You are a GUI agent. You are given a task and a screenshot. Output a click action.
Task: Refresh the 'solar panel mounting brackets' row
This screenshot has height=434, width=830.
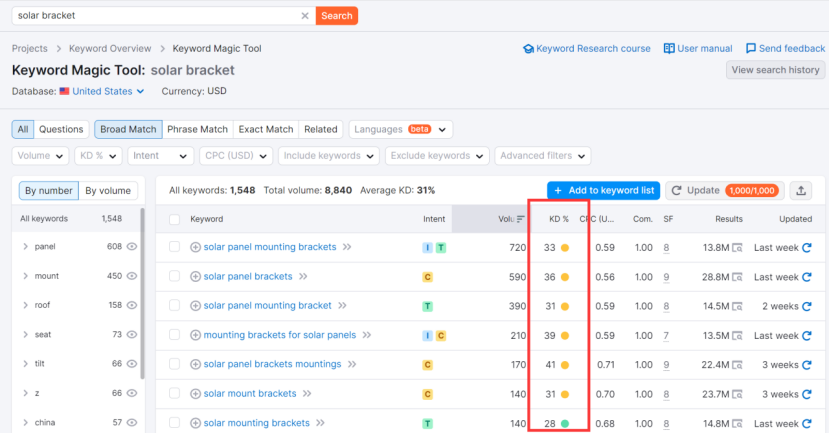point(807,247)
